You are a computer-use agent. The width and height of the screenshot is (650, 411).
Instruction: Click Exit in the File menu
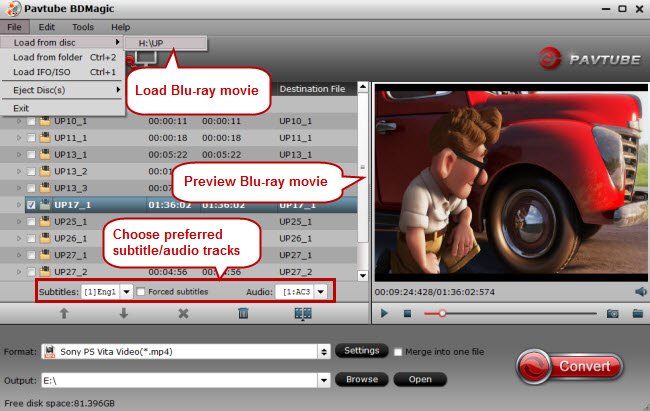(x=62, y=108)
